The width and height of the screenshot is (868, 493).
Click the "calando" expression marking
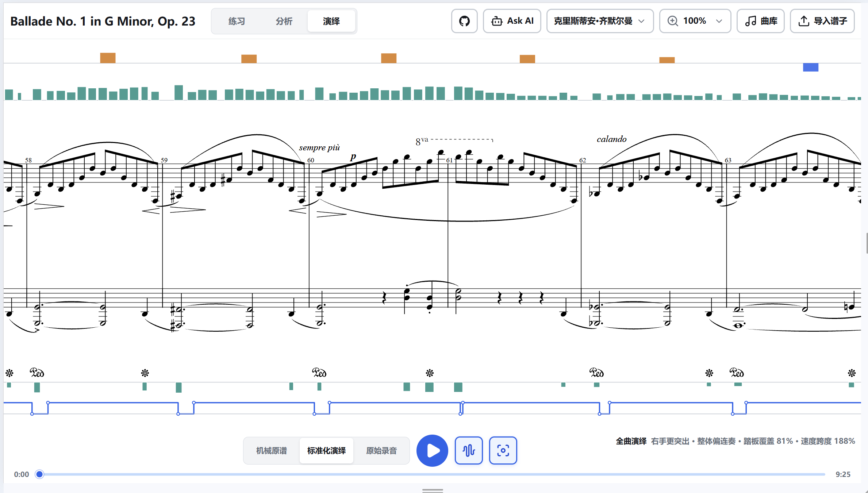612,139
